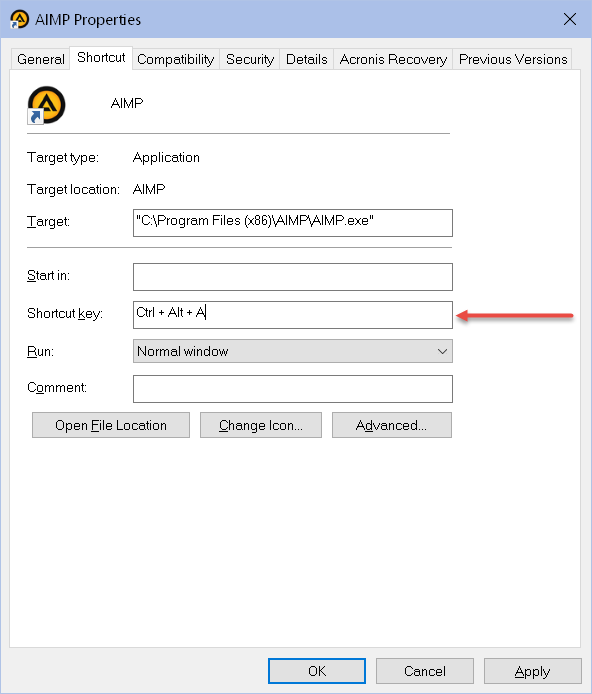
Task: Expand the Run dropdown showing Normal window
Action: [292, 351]
